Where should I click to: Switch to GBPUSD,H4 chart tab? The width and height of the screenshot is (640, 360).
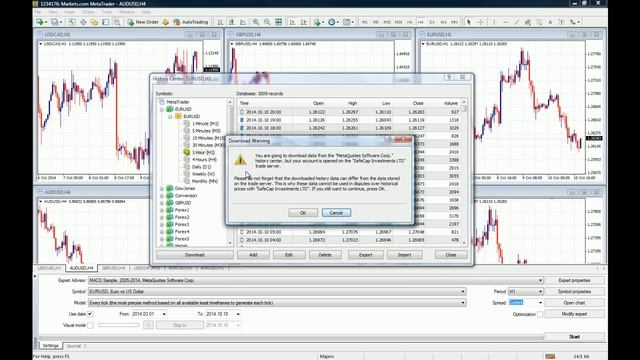tap(113, 268)
